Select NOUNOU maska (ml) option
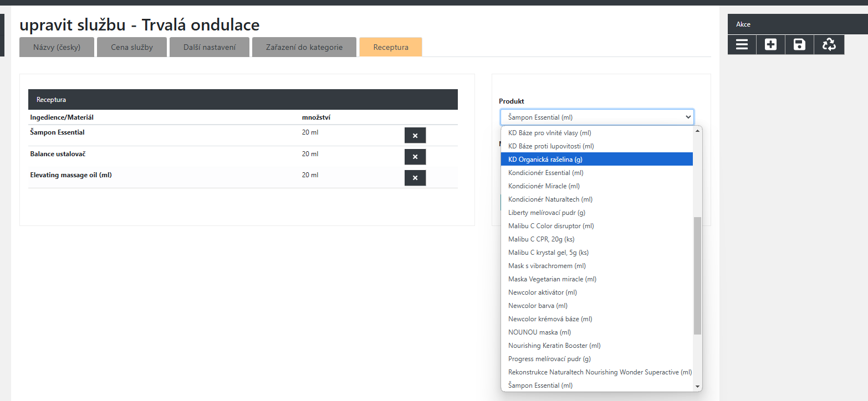The width and height of the screenshot is (868, 401). tap(597, 332)
